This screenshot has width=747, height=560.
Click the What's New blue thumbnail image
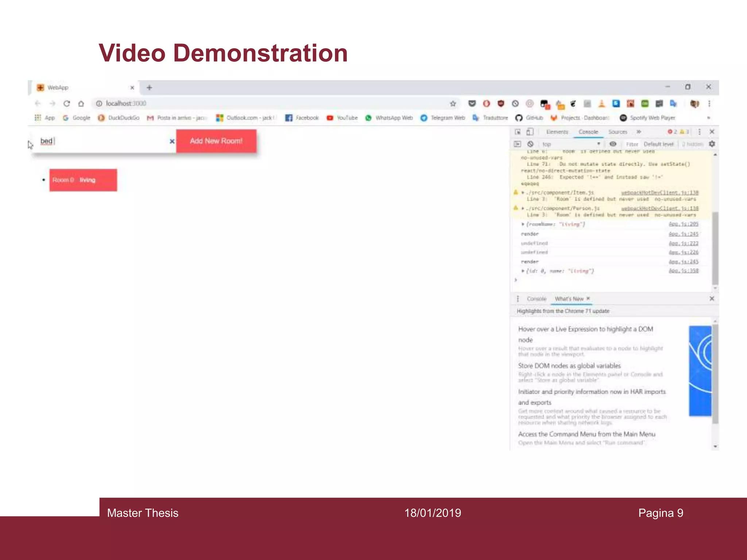700,371
